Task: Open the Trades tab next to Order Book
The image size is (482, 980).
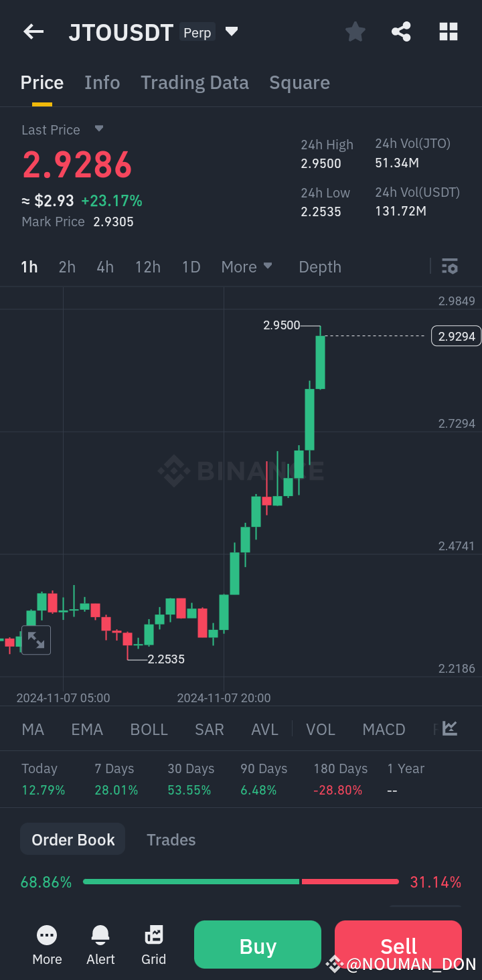Action: (171, 839)
